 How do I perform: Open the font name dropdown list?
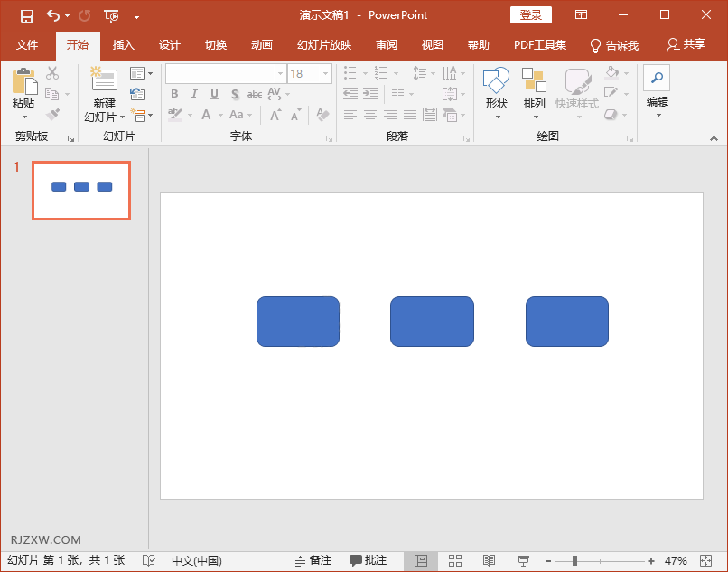(280, 73)
